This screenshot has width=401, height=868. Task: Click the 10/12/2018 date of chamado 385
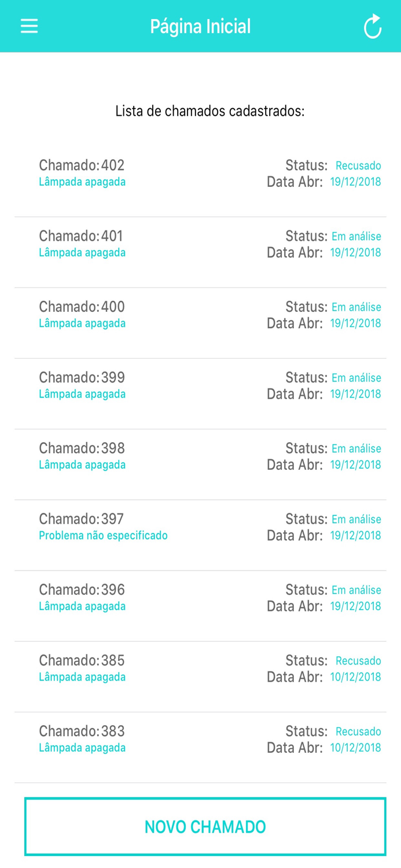355,676
